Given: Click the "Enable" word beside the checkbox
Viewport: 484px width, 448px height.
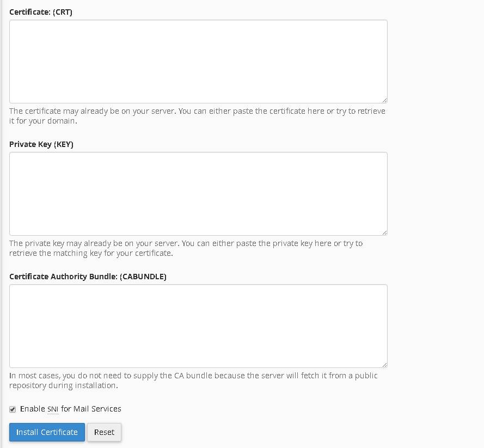Looking at the screenshot, I should pos(33,409).
